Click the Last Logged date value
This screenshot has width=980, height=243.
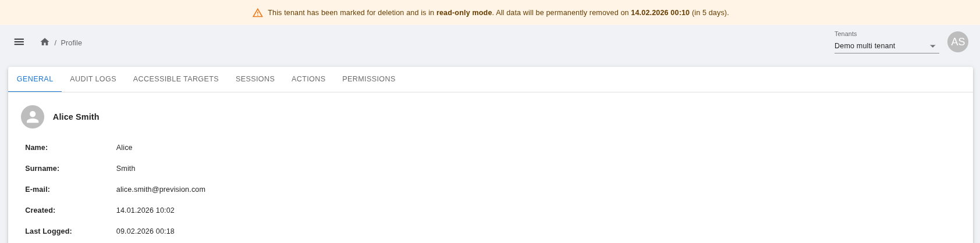click(145, 231)
